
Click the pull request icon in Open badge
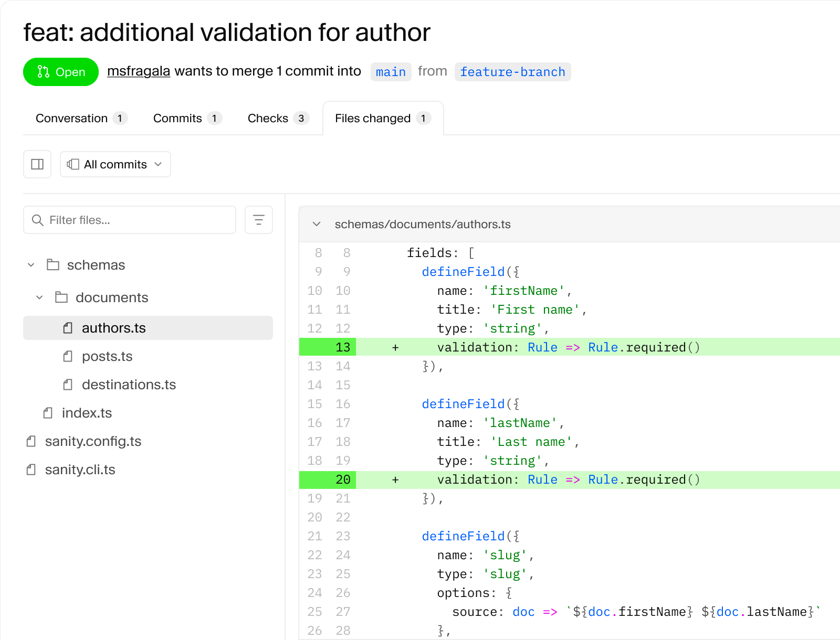pyautogui.click(x=43, y=72)
